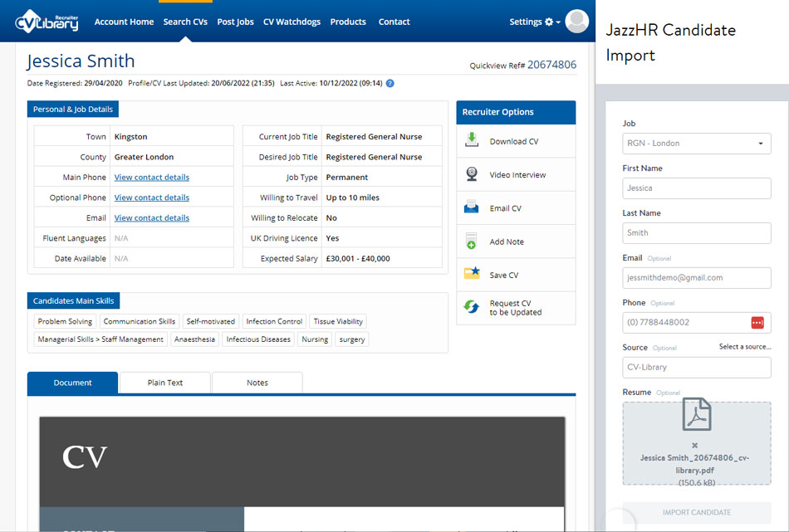The height and width of the screenshot is (532, 789).
Task: Expand the Settings gear dropdown
Action: (535, 22)
